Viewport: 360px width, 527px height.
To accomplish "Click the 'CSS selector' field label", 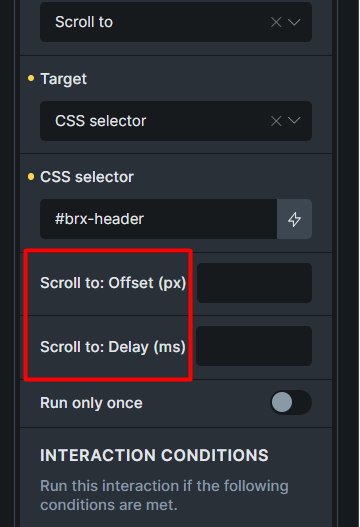I will (x=87, y=177).
